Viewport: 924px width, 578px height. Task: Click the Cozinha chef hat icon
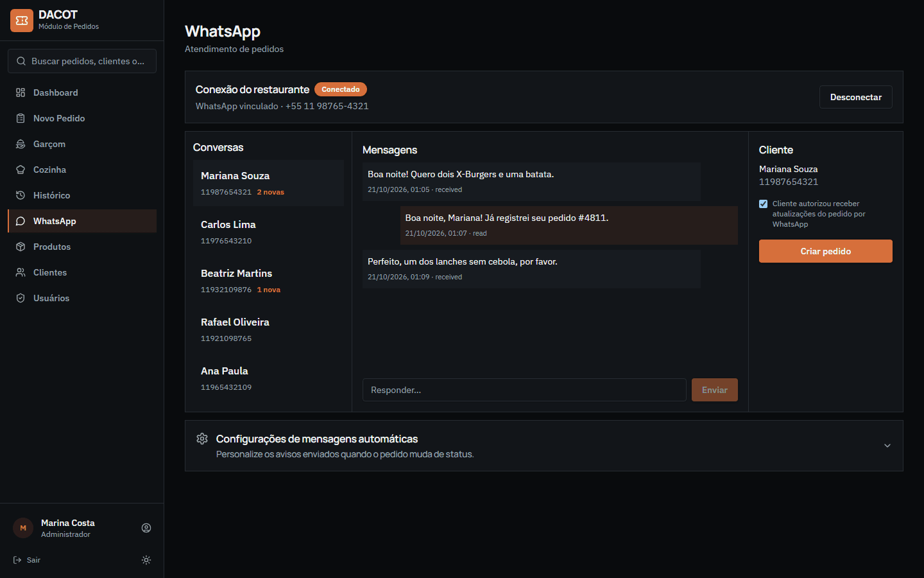[21, 170]
